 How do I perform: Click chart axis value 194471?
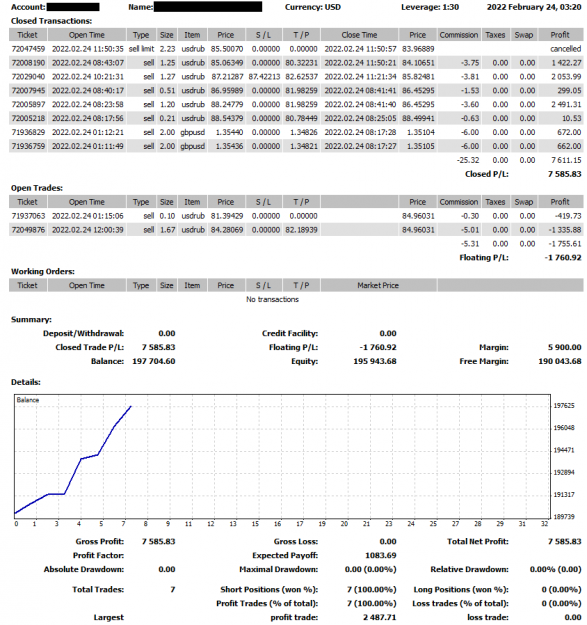click(x=564, y=450)
